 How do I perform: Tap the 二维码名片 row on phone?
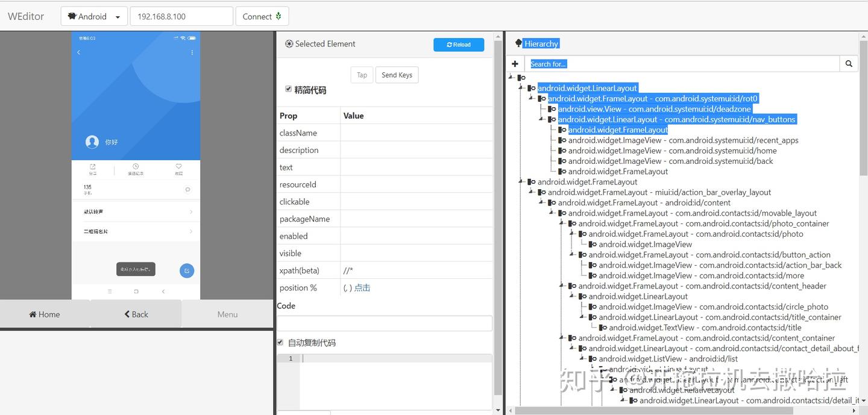[x=136, y=231]
